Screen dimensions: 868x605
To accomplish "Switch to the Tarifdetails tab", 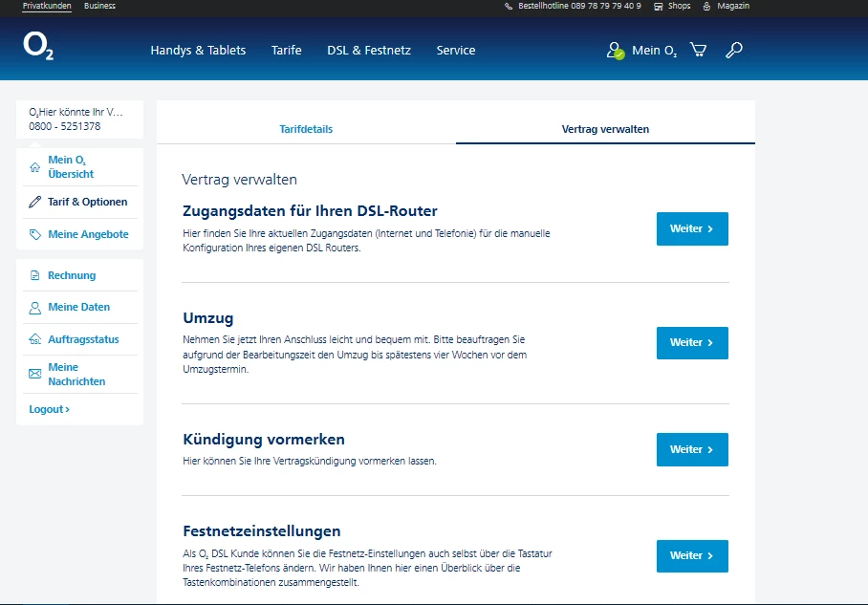I will click(x=306, y=130).
